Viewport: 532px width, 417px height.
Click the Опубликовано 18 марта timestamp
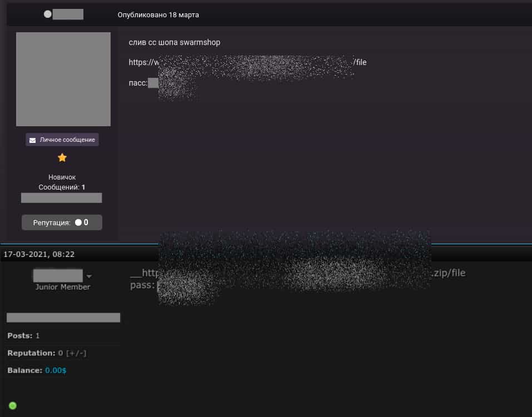tap(158, 15)
